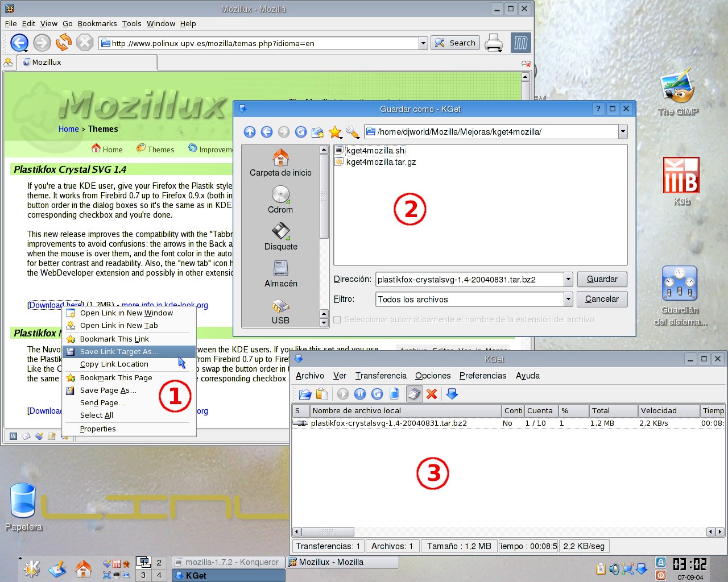This screenshot has width=728, height=582.
Task: Open Guardián del sistema desktop icon
Action: pos(680,296)
